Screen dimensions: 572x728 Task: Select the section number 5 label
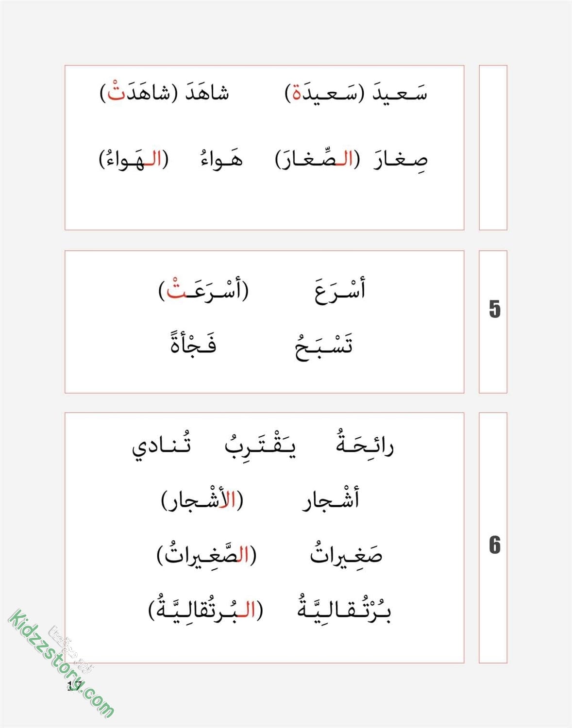(x=494, y=309)
